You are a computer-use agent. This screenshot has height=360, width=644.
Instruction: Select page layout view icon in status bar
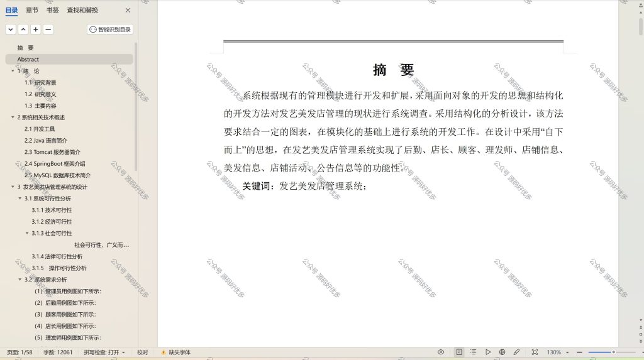click(459, 352)
